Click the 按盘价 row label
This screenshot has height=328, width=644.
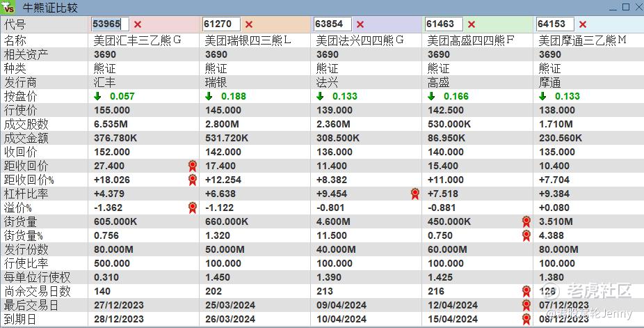coord(21,96)
